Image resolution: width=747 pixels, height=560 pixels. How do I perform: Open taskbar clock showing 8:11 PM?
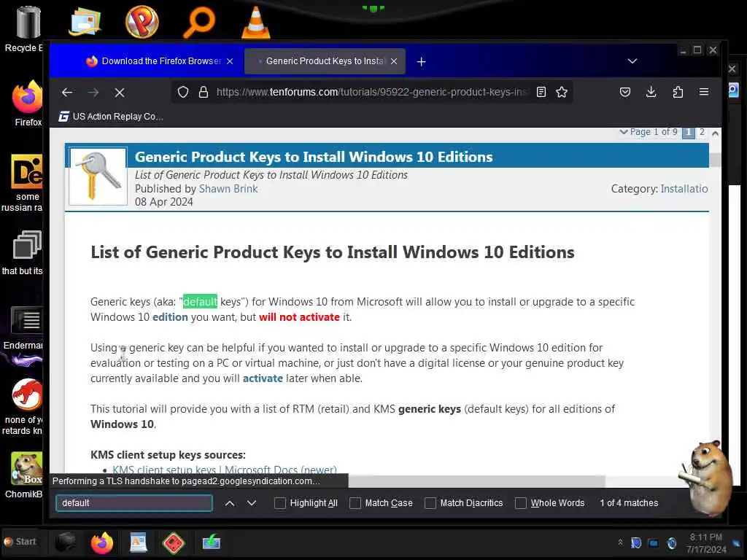(706, 543)
